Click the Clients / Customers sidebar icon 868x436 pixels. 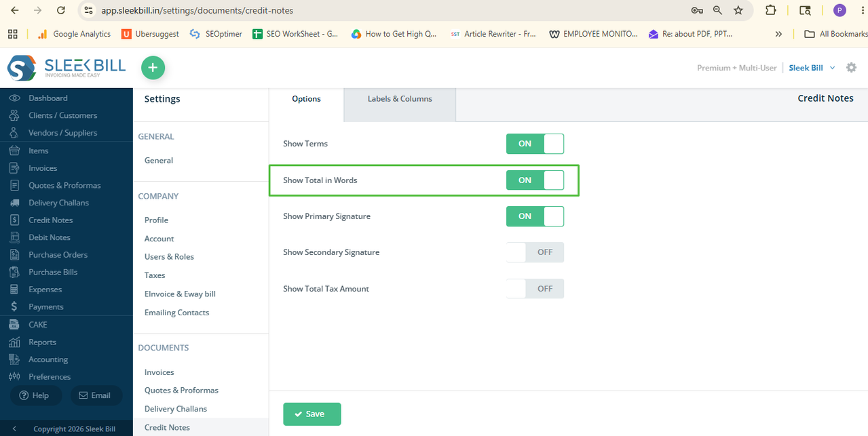14,115
